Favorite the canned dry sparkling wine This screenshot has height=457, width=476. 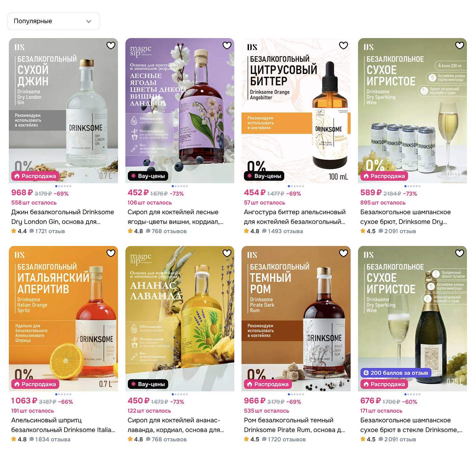tap(460, 45)
